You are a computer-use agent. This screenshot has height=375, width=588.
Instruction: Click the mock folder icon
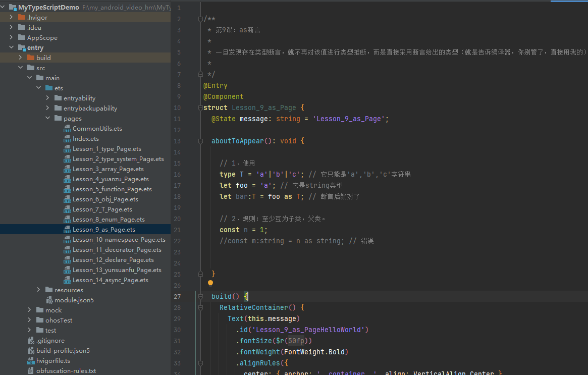[40, 310]
